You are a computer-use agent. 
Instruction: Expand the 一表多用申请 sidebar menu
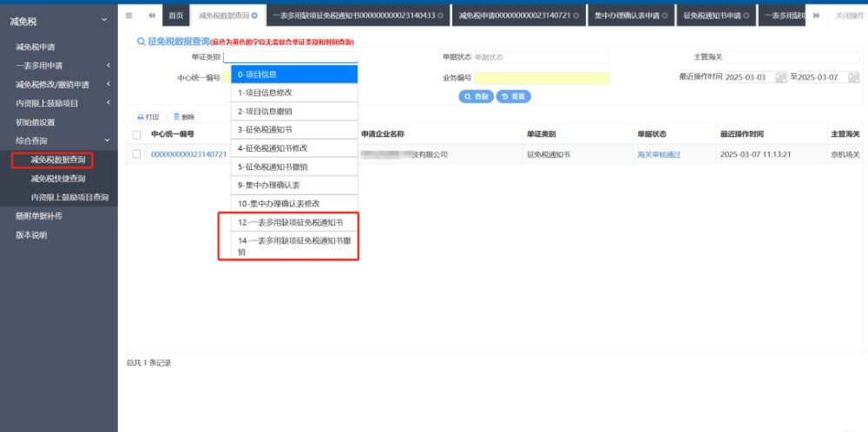tap(57, 65)
